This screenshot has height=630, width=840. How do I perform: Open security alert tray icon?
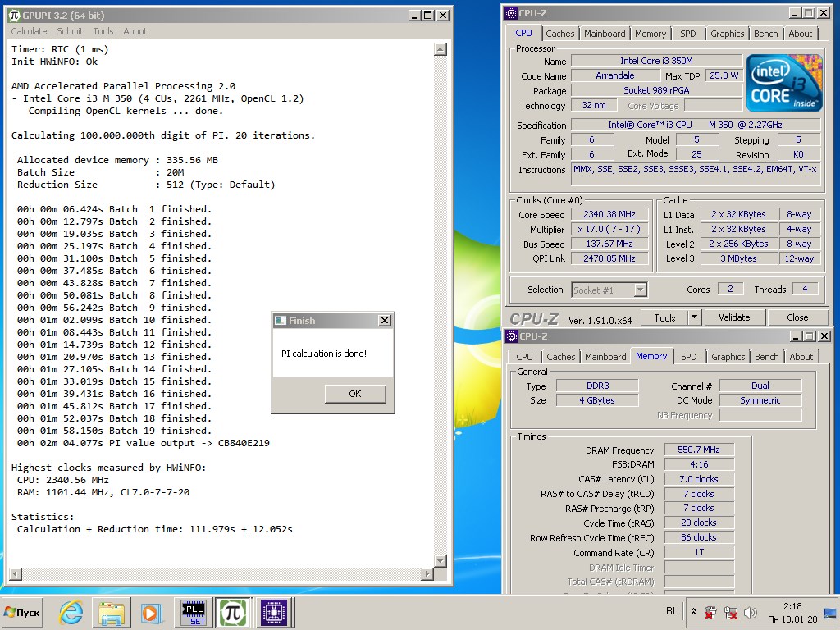coord(710,612)
